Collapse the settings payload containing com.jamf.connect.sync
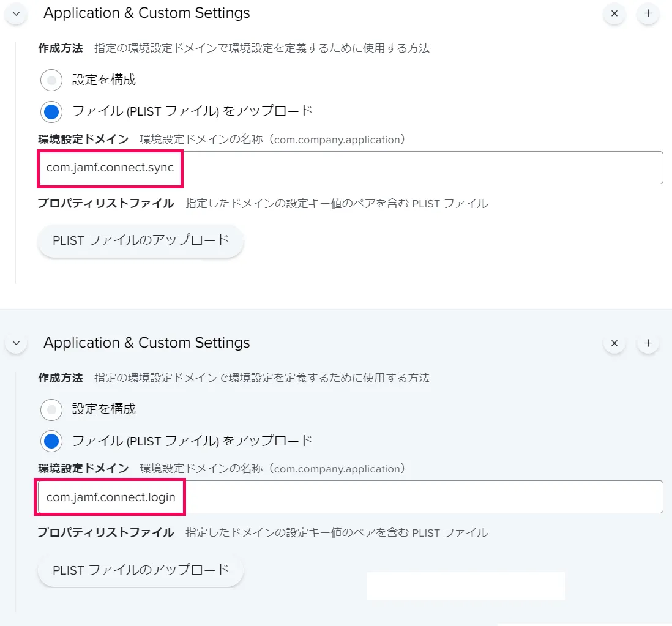This screenshot has width=672, height=626. pyautogui.click(x=16, y=13)
